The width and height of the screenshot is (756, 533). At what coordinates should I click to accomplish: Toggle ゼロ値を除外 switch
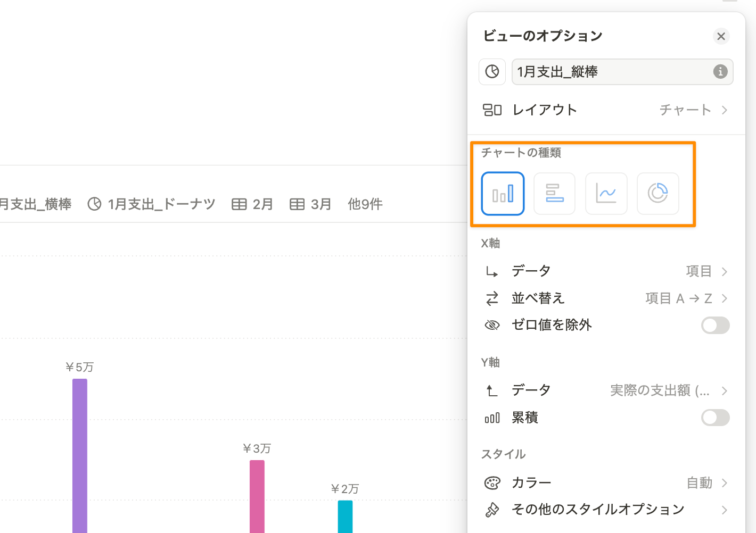click(715, 325)
